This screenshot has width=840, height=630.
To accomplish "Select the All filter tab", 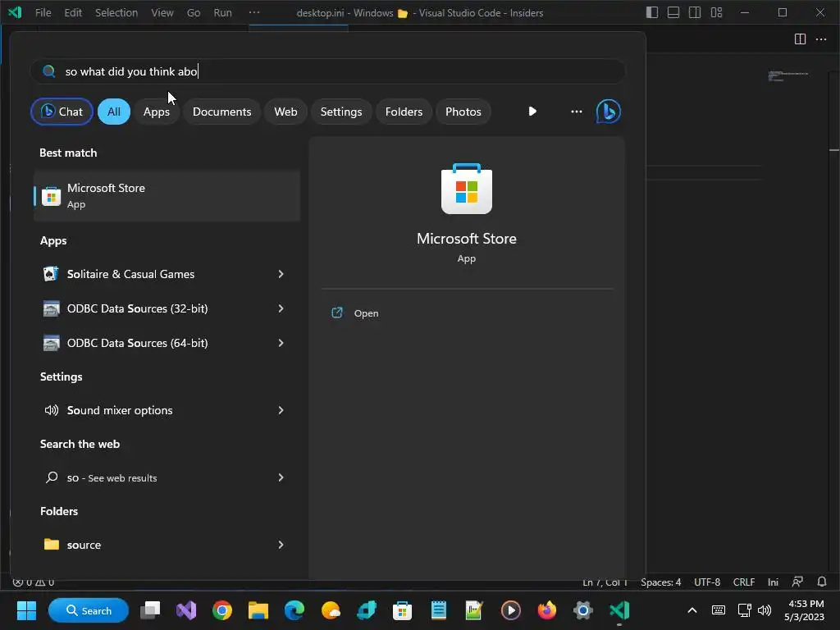I will (x=113, y=112).
